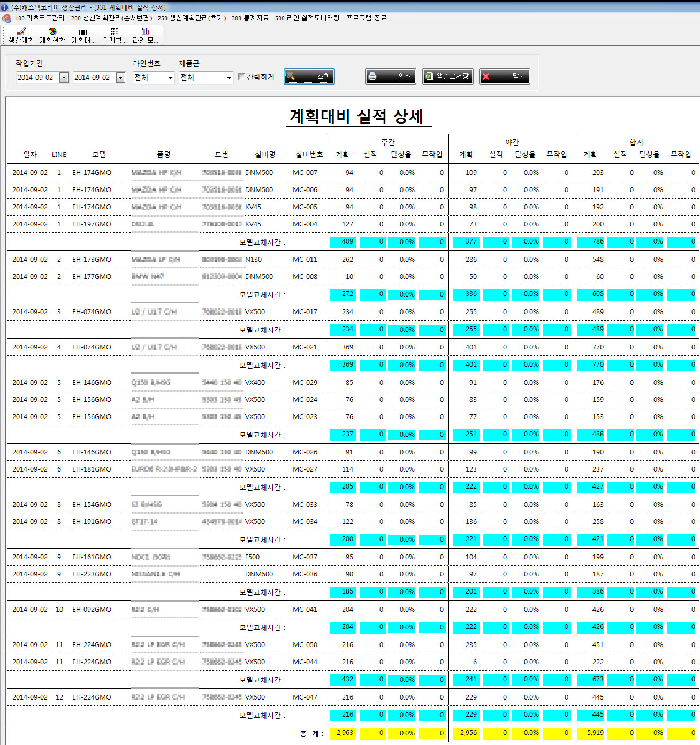
Task: Click the end date field 2014-09-02
Action: 94,78
